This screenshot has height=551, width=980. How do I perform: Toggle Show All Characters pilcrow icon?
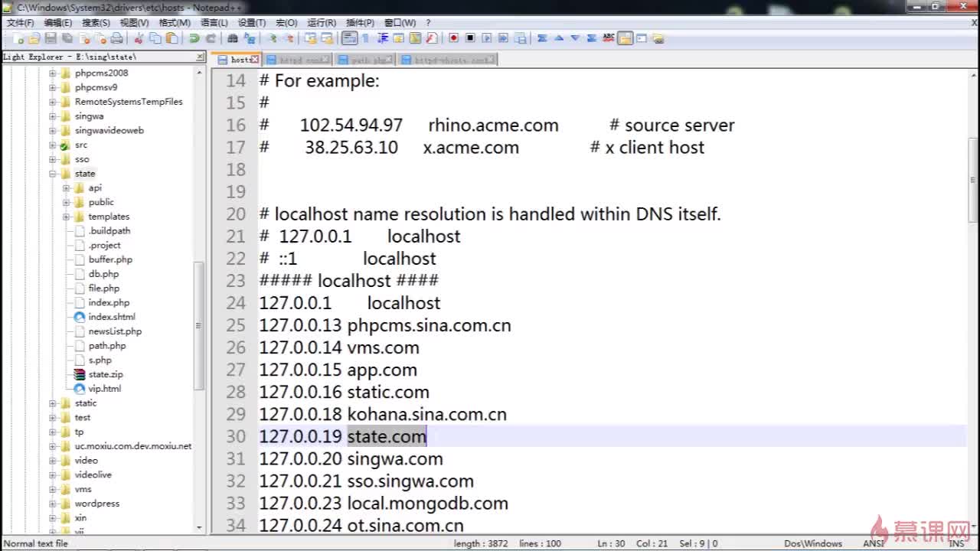click(366, 38)
